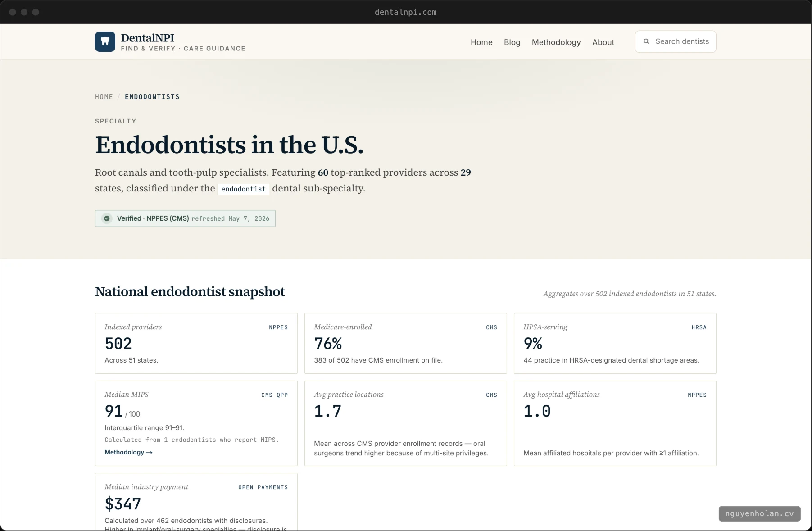Screen dimensions: 812x531
Task: Click the 'Avg hospital affiliations' card label
Action: 562,395
